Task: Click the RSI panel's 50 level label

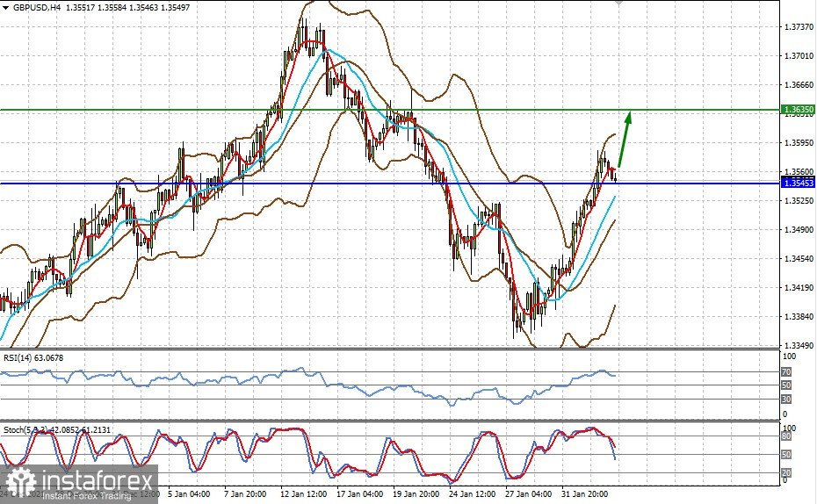Action: point(786,385)
